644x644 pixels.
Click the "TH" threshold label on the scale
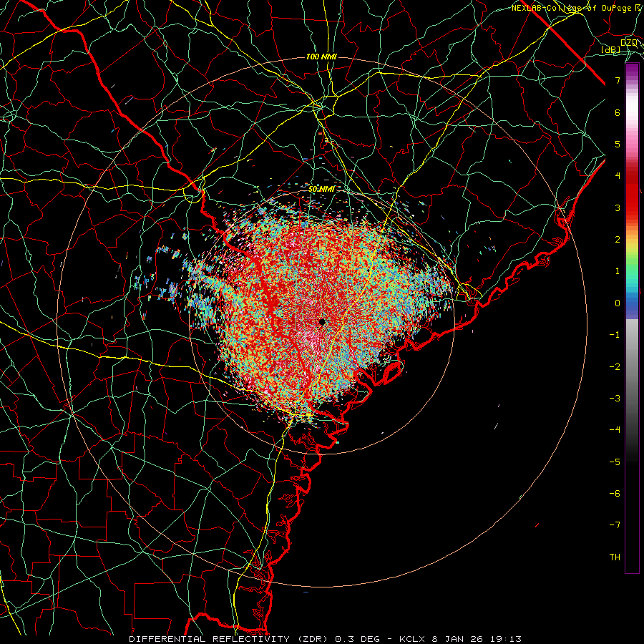tap(615, 557)
